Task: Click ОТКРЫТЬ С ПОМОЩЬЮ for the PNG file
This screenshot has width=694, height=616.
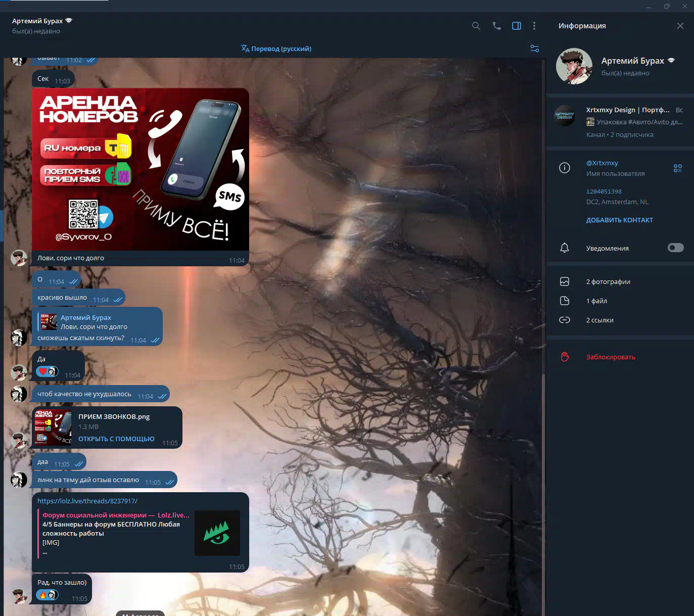Action: [x=116, y=439]
